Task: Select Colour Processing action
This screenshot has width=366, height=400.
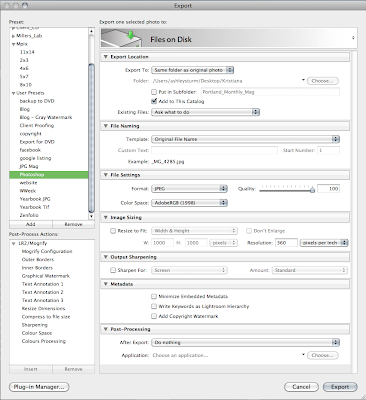Action: tap(44, 341)
